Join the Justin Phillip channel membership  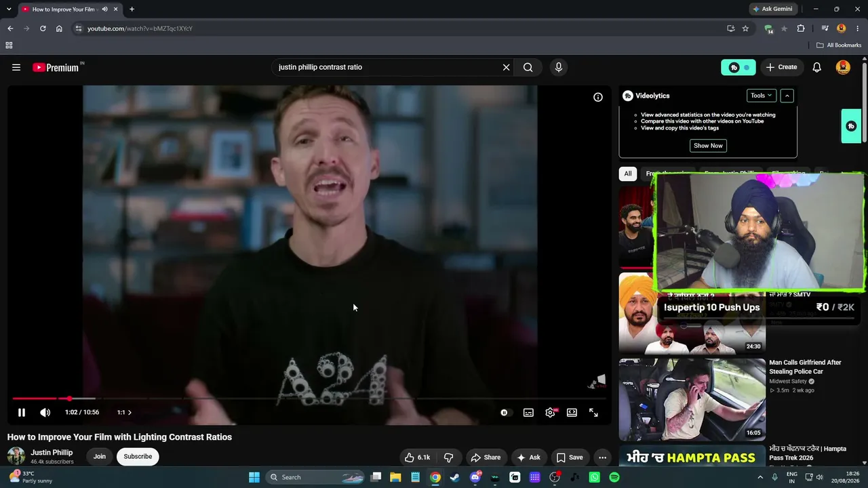tap(100, 456)
